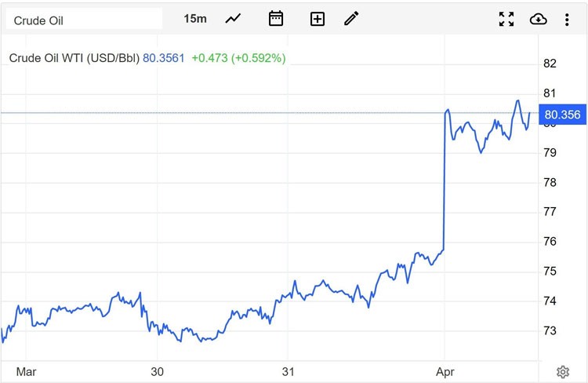The width and height of the screenshot is (588, 383).
Task: Click the Mar label on time axis
Action: (x=26, y=371)
